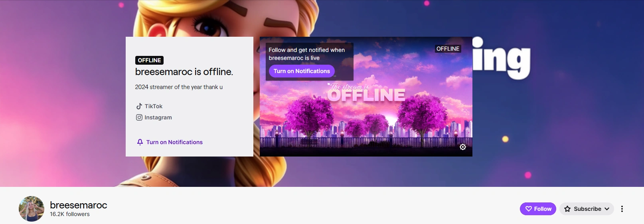Open the three-dot more options menu
This screenshot has height=224, width=644.
coord(622,209)
